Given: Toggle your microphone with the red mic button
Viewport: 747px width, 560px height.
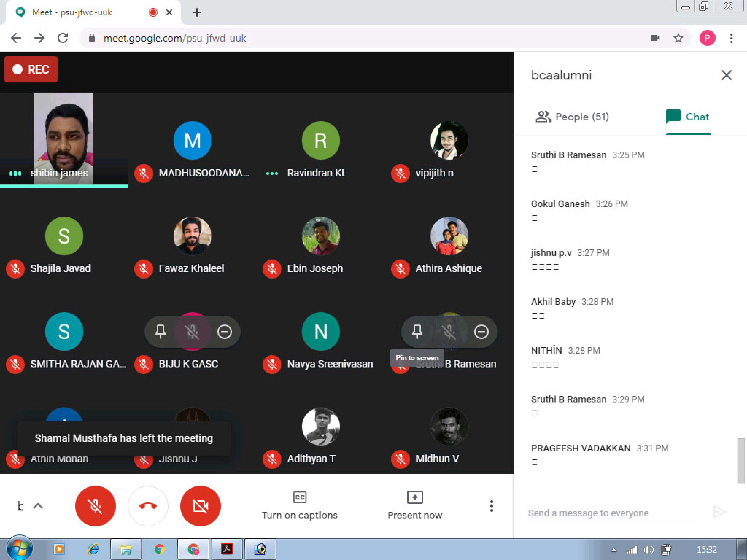Looking at the screenshot, I should coord(96,506).
